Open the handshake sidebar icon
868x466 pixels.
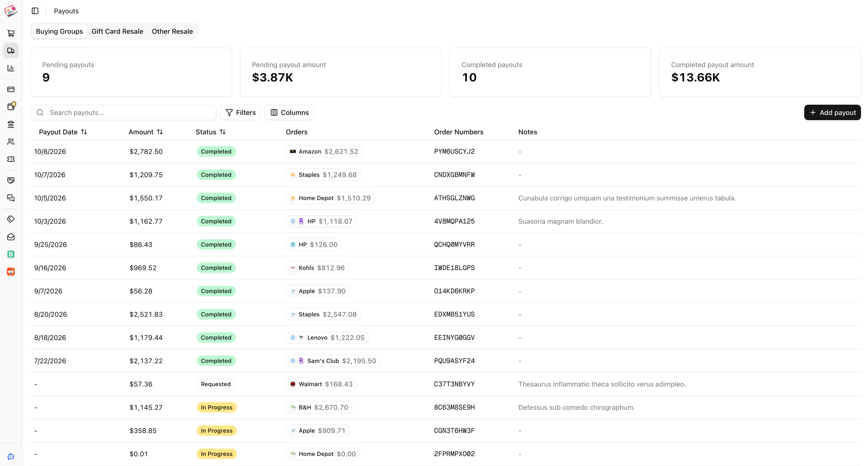[11, 180]
